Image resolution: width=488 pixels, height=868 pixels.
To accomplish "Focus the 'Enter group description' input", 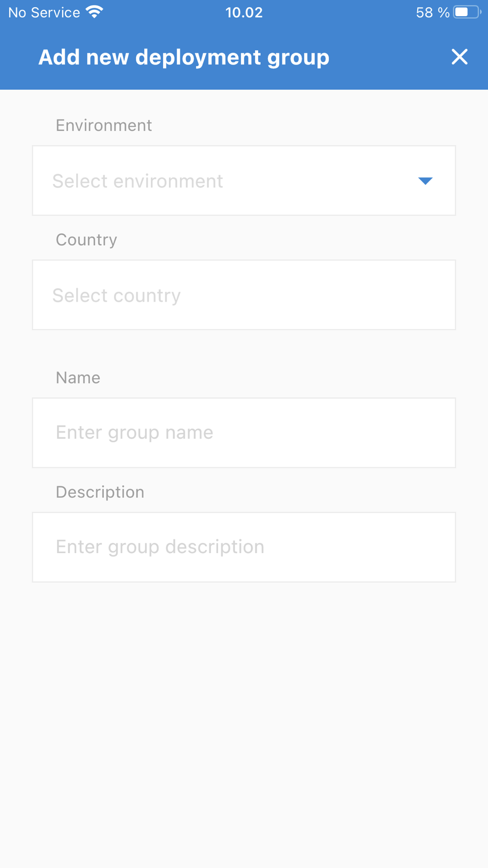I will pos(244,547).
